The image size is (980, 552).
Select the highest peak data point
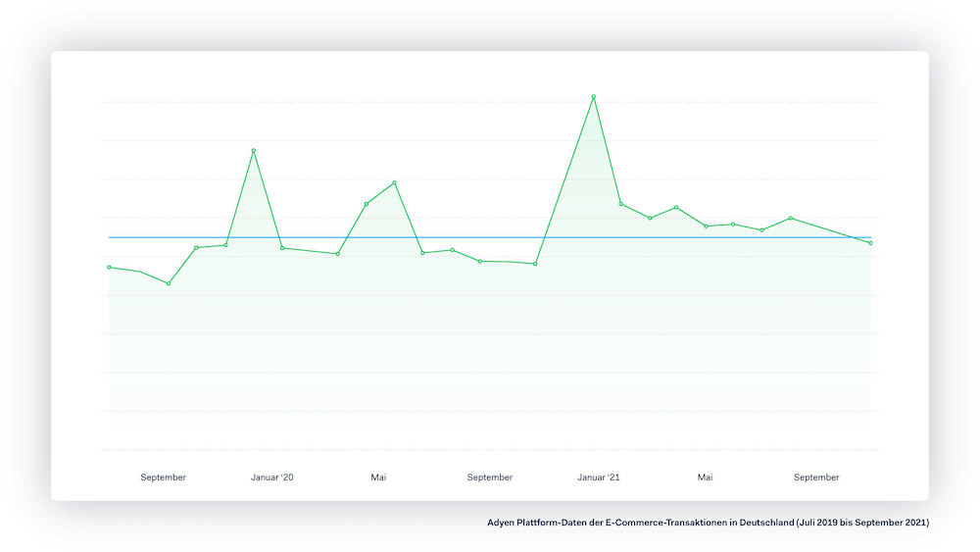coord(594,97)
